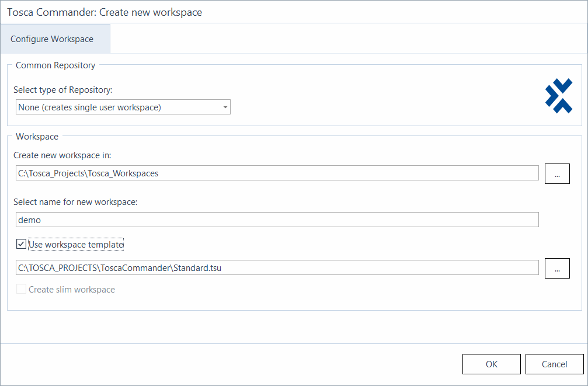Click the 'Select name for new workspace:' label
The image size is (588, 386).
tap(75, 202)
